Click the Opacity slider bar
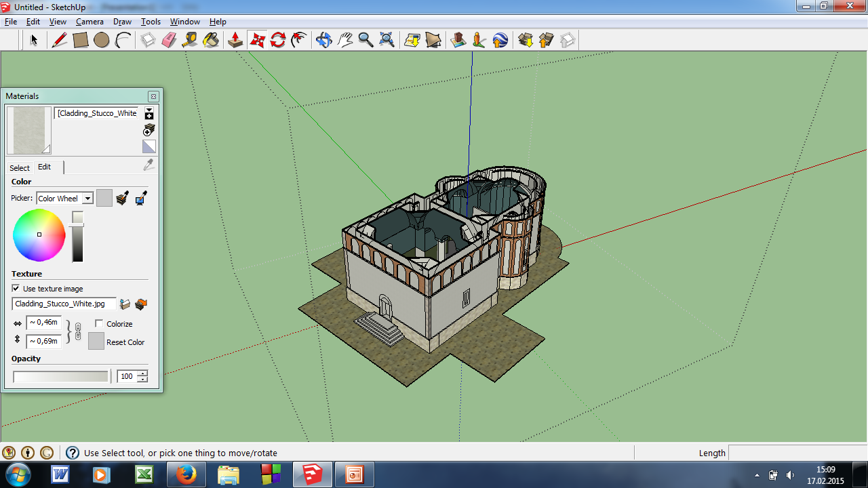 point(60,376)
